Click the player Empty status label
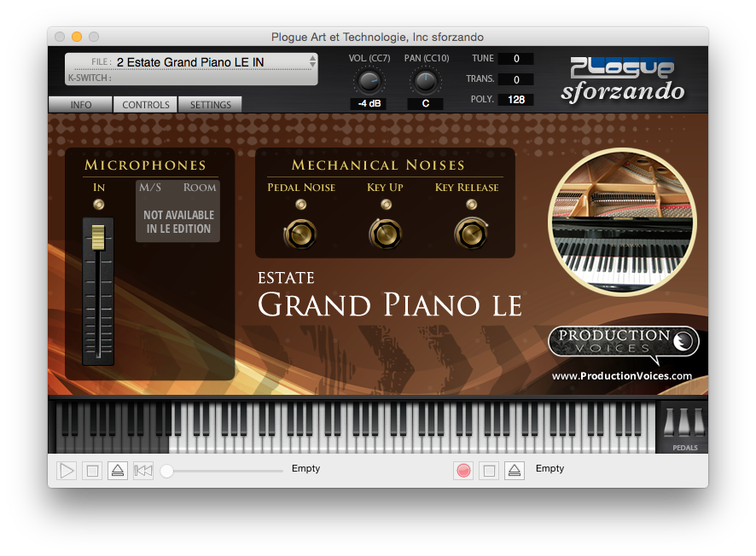This screenshot has height=556, width=756. pyautogui.click(x=305, y=468)
